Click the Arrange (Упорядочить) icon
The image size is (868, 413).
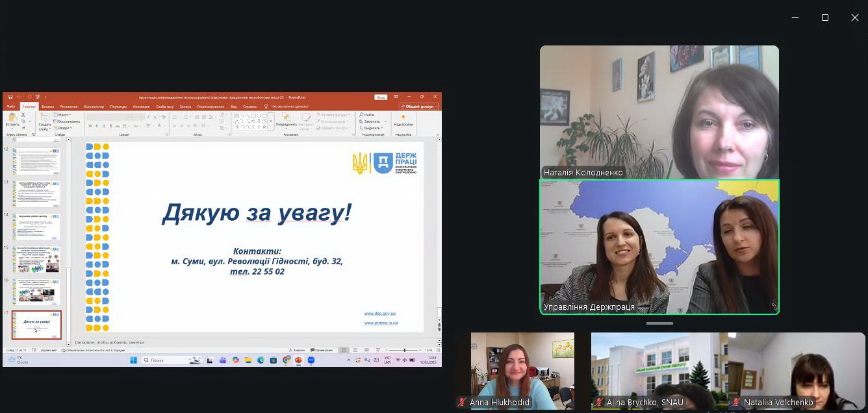pos(287,118)
